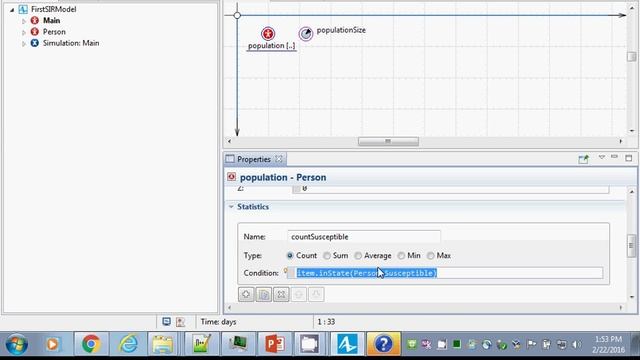This screenshot has width=640, height=360.
Task: Select the population agent icon on canvas
Action: [x=268, y=33]
